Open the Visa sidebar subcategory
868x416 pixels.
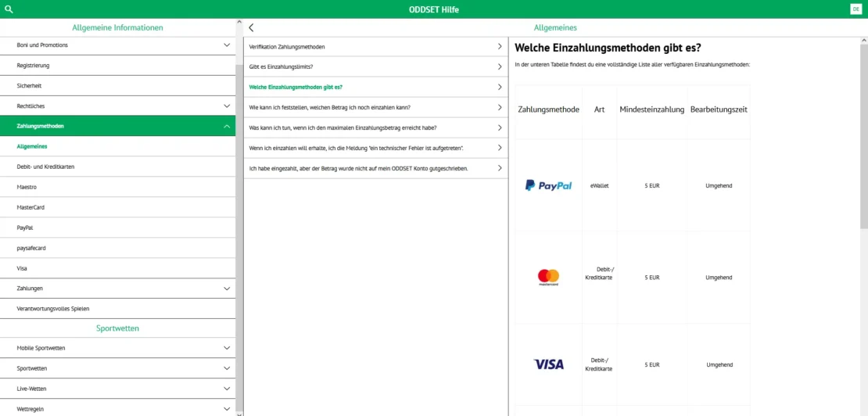[x=117, y=268]
